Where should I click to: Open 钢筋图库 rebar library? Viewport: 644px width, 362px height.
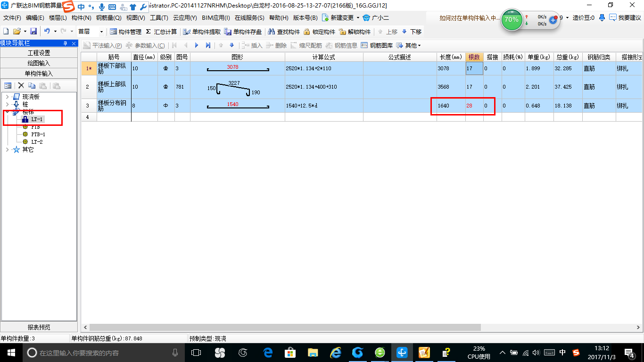point(377,45)
